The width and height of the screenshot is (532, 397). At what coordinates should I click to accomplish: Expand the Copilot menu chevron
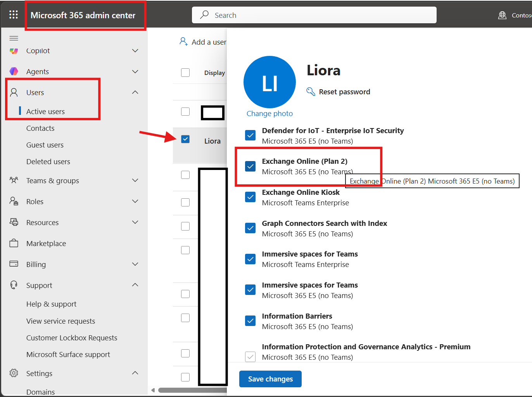click(135, 51)
